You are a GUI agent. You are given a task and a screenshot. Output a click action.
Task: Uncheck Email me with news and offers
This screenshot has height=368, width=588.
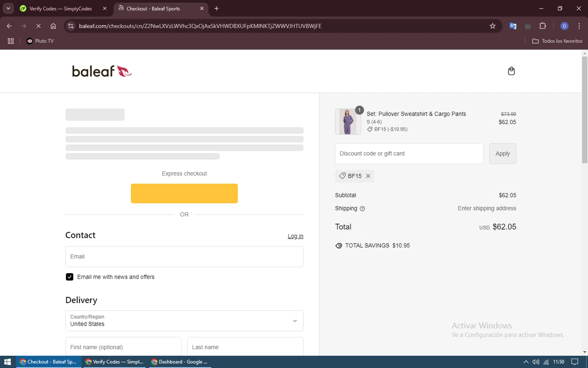pos(69,277)
